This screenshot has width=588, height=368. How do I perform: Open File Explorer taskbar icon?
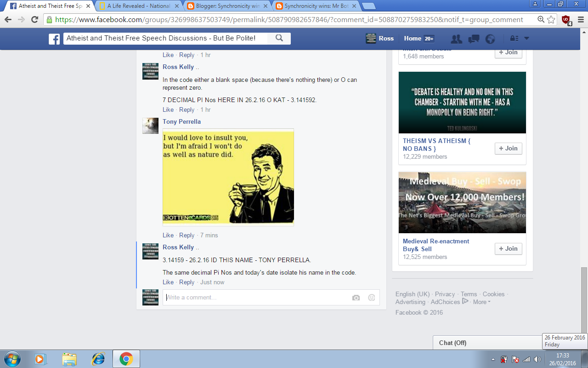point(69,359)
